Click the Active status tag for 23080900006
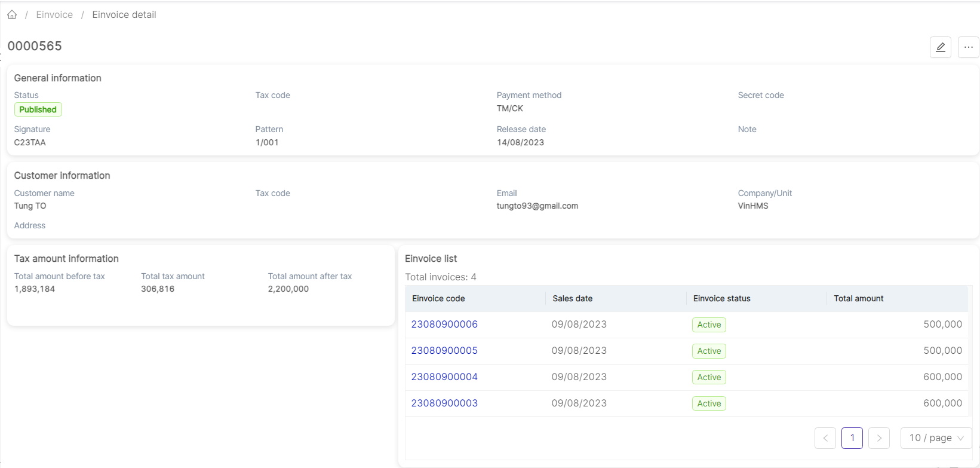 pyautogui.click(x=709, y=325)
